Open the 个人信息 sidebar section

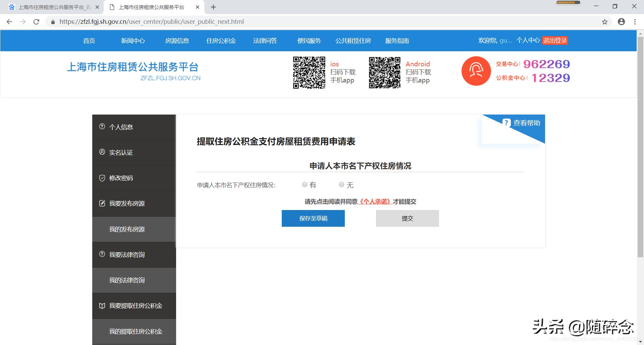click(102, 127)
